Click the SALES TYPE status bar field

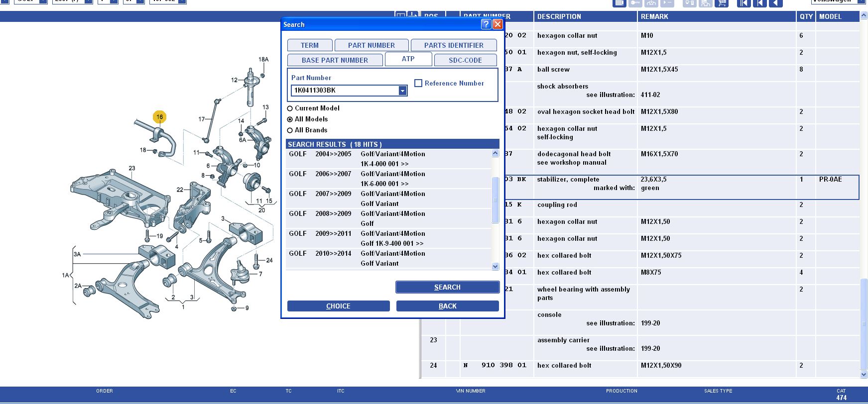718,391
